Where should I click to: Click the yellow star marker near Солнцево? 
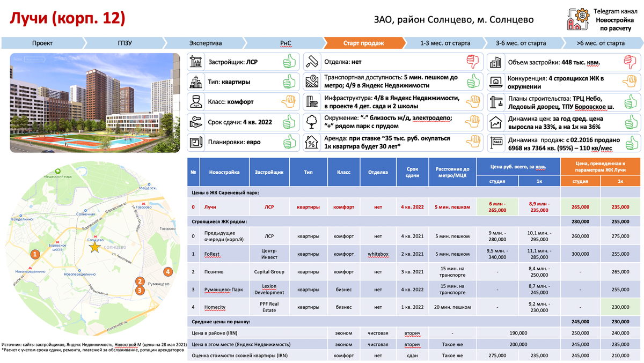click(95, 247)
